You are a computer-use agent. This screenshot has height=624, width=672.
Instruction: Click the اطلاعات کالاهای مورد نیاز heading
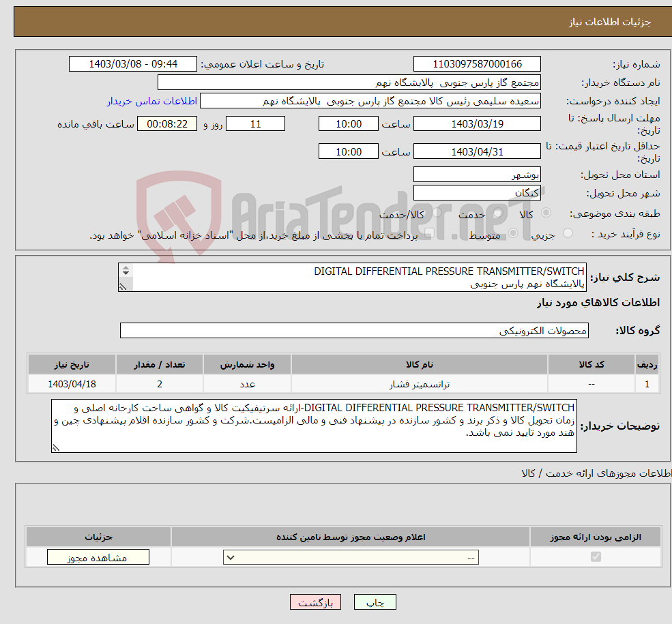click(x=598, y=303)
